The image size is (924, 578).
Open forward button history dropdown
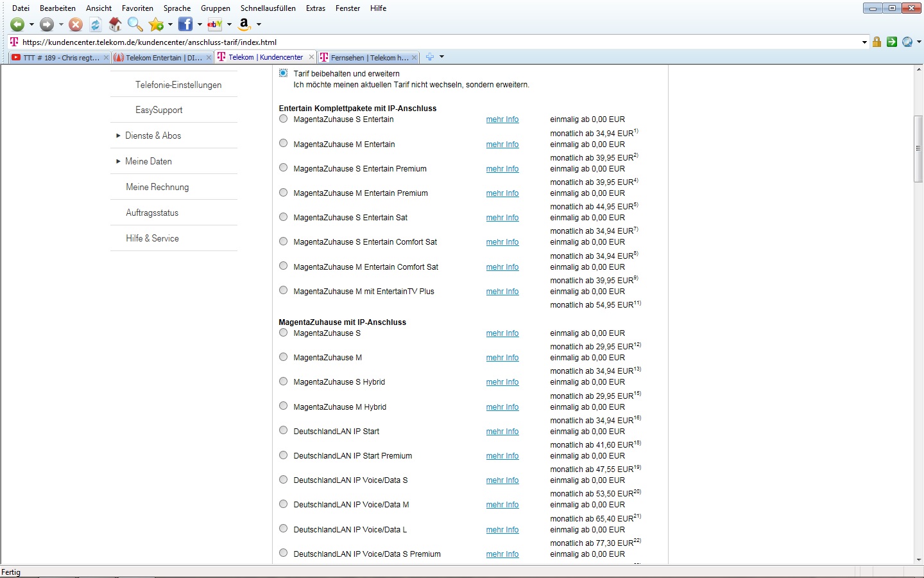click(x=61, y=24)
